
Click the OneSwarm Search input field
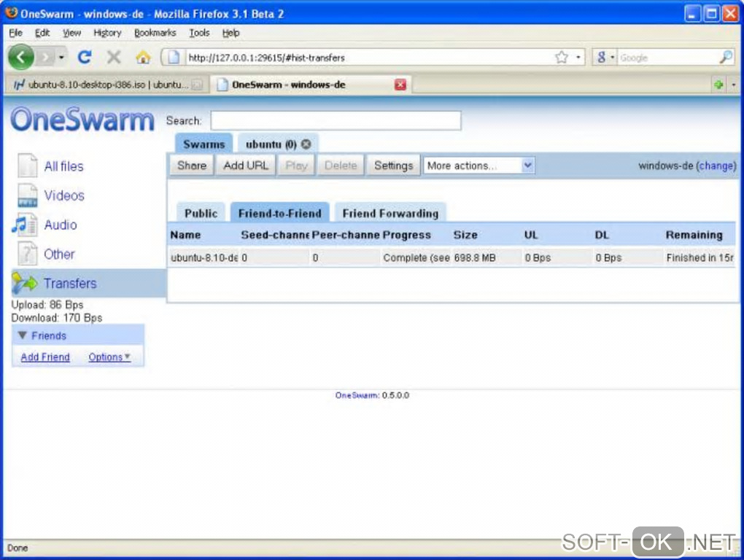pyautogui.click(x=336, y=120)
